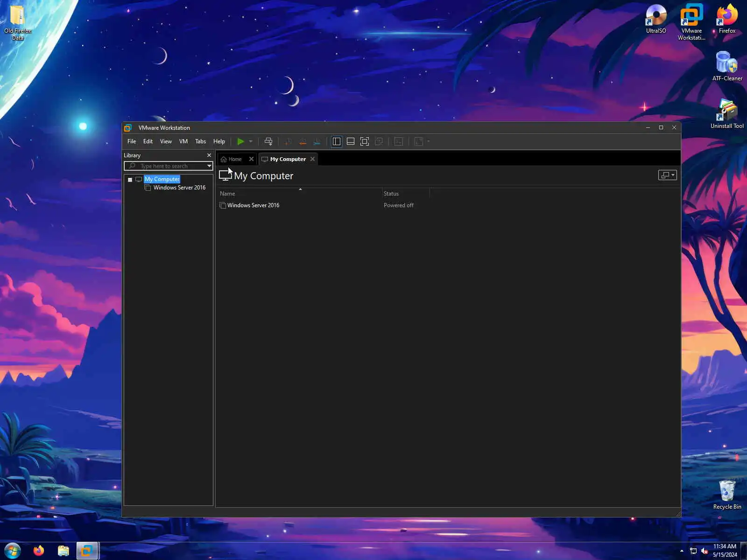The height and width of the screenshot is (560, 747).
Task: Minimize the VMware Workstation window
Action: pos(648,127)
